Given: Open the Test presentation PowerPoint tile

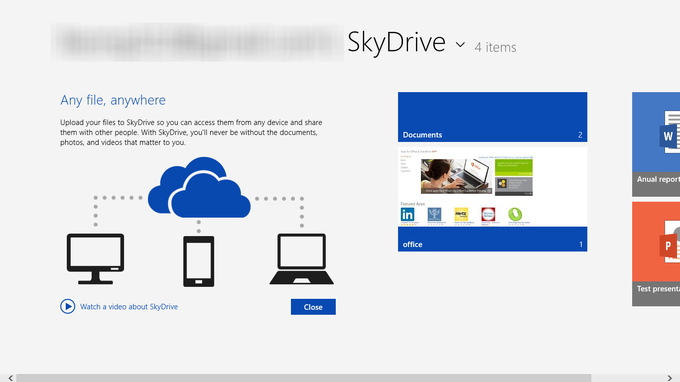Looking at the screenshot, I should point(656,254).
